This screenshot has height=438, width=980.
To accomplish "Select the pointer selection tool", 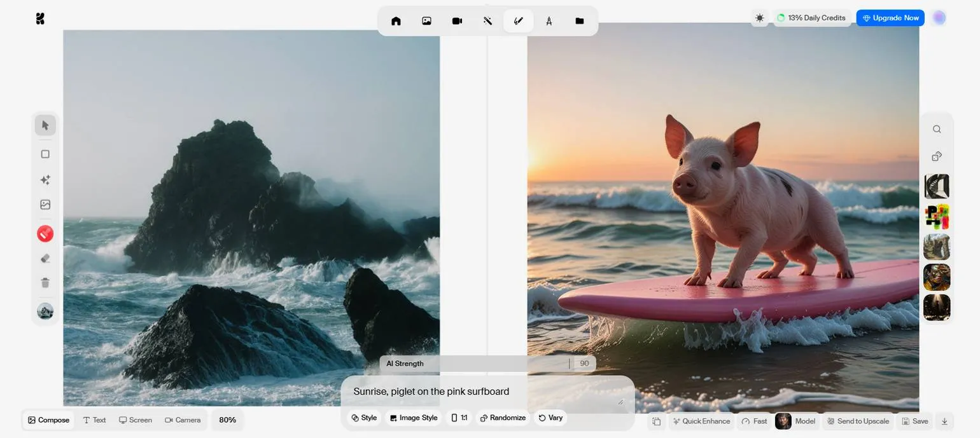I will tap(45, 125).
